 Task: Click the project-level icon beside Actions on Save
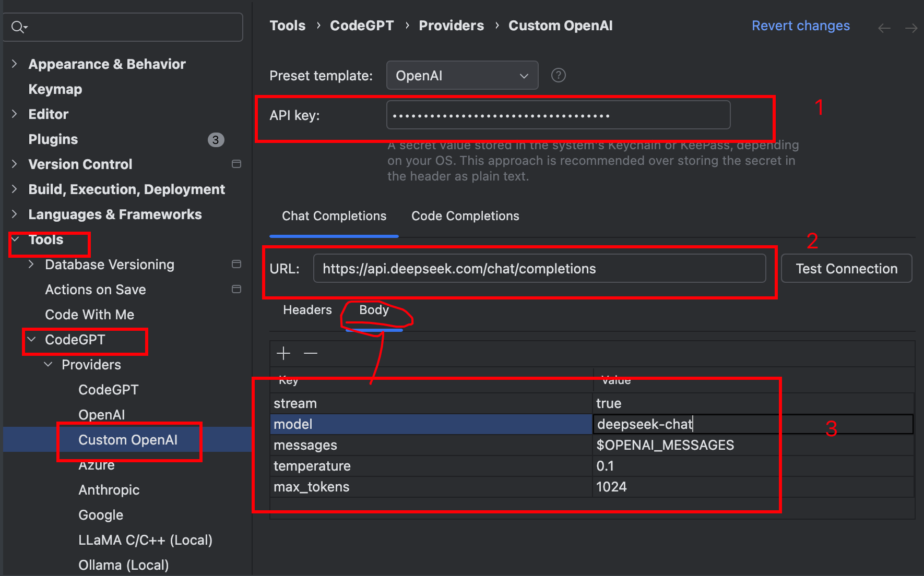click(236, 289)
